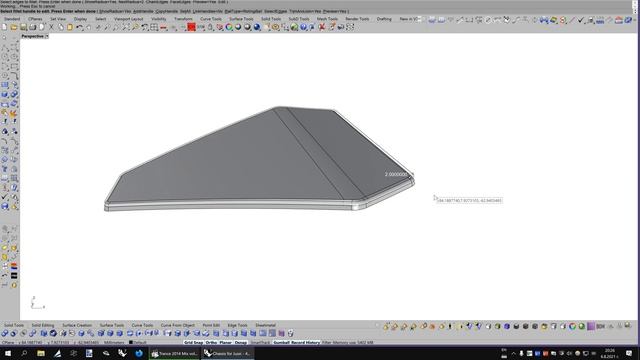Click the Cut scissors icon
The height and width of the screenshot is (360, 640).
point(51,27)
